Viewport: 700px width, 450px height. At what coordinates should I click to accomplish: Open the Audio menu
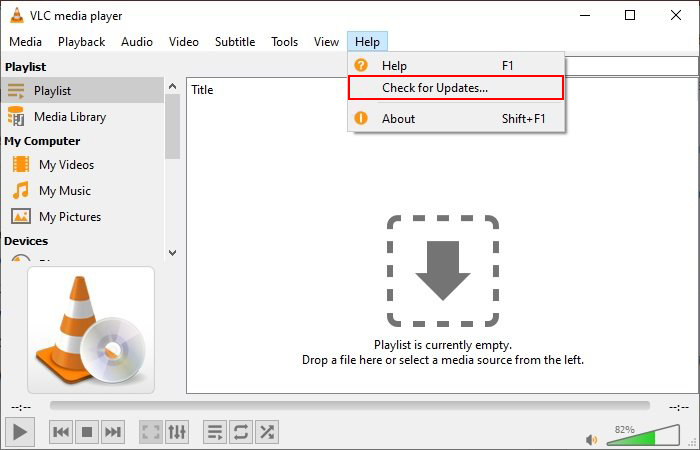click(137, 42)
